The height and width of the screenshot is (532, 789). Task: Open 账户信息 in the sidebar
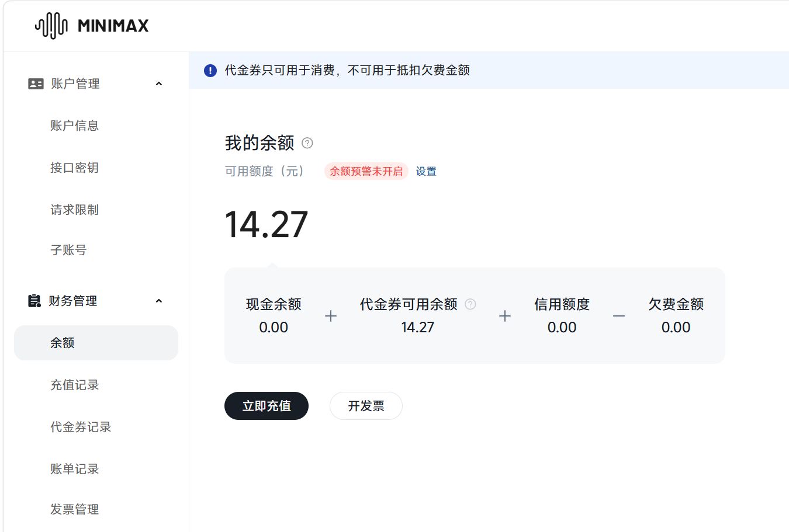point(74,126)
